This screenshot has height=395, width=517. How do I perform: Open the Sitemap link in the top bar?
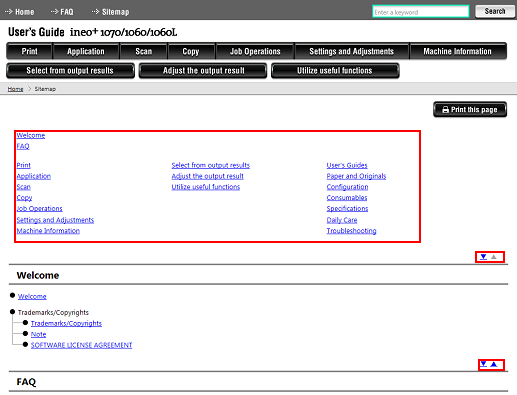click(x=110, y=12)
